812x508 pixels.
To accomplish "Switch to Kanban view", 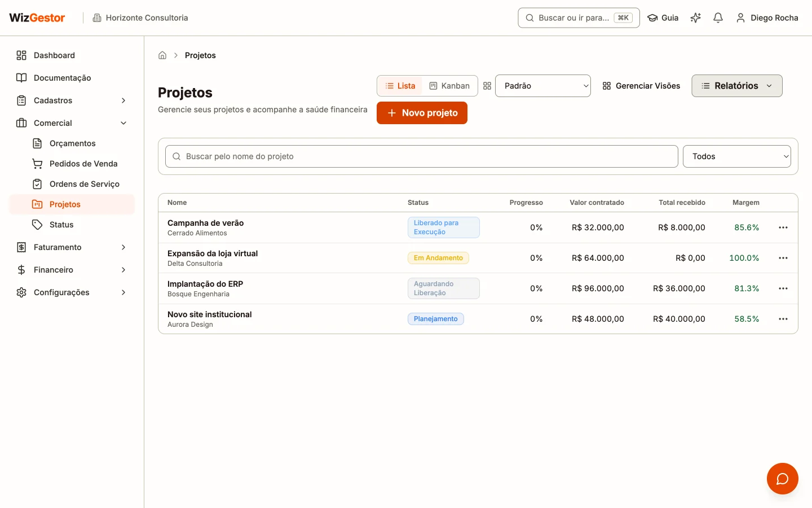I will (x=449, y=86).
